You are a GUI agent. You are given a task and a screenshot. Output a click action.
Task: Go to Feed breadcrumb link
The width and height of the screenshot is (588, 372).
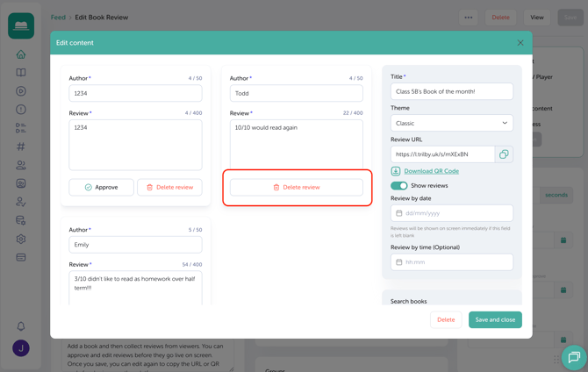(58, 18)
